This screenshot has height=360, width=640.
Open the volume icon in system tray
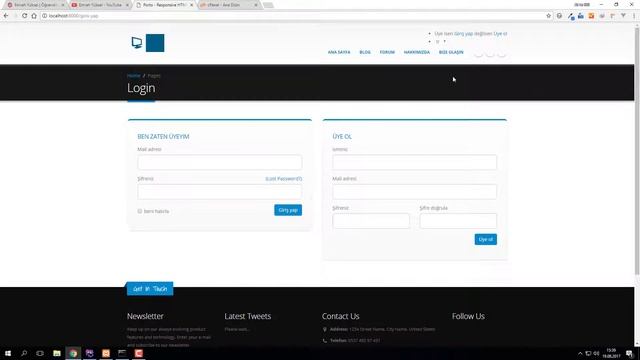click(596, 353)
